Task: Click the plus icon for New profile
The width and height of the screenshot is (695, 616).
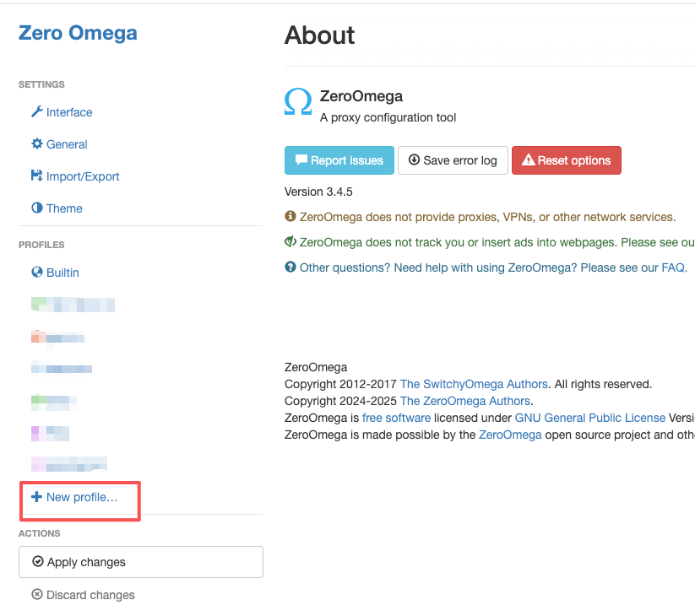Action: 36,497
